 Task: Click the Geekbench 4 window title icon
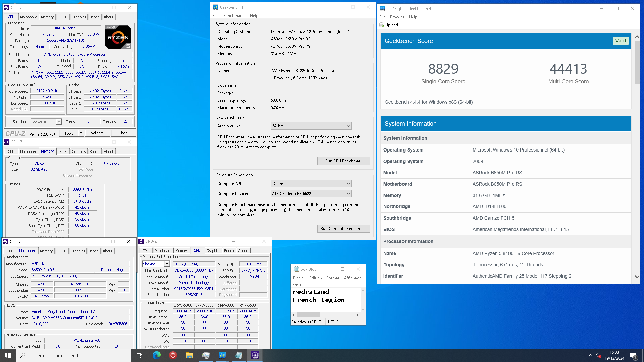[216, 7]
